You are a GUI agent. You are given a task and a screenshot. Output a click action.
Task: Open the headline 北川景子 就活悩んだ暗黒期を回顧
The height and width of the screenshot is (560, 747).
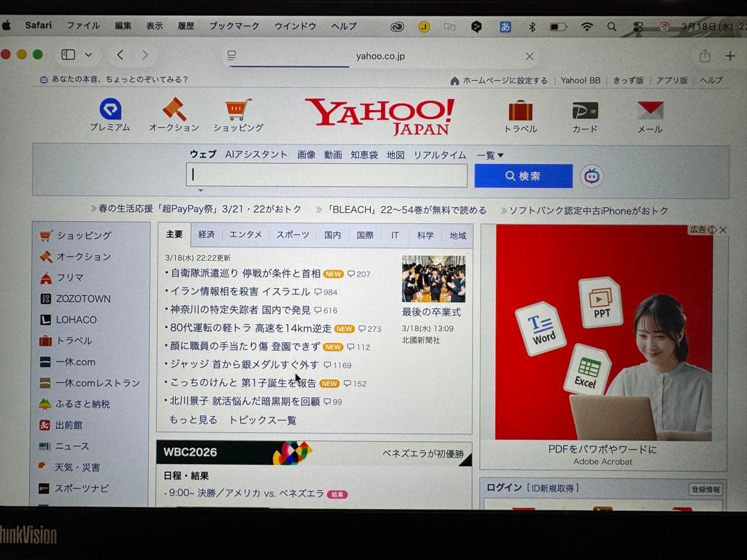(x=245, y=402)
